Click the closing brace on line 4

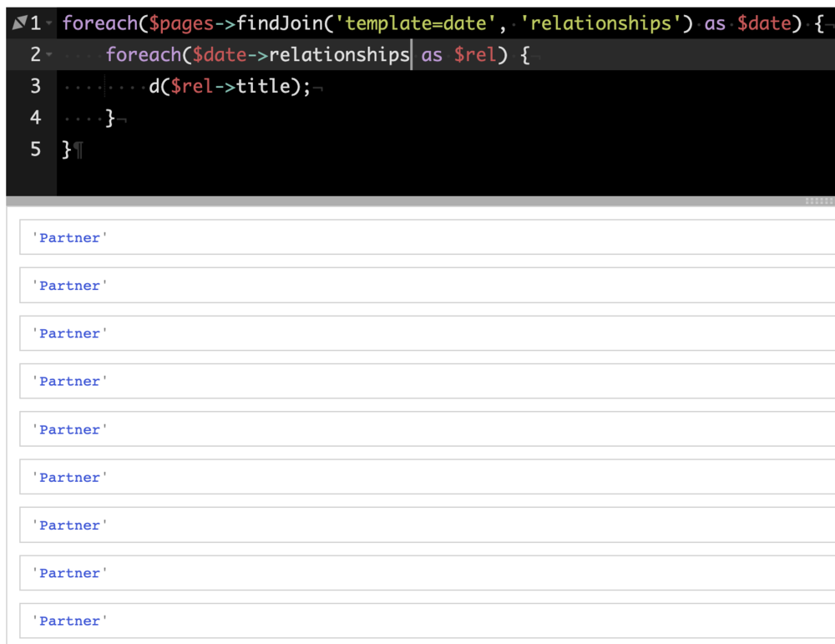coord(110,118)
